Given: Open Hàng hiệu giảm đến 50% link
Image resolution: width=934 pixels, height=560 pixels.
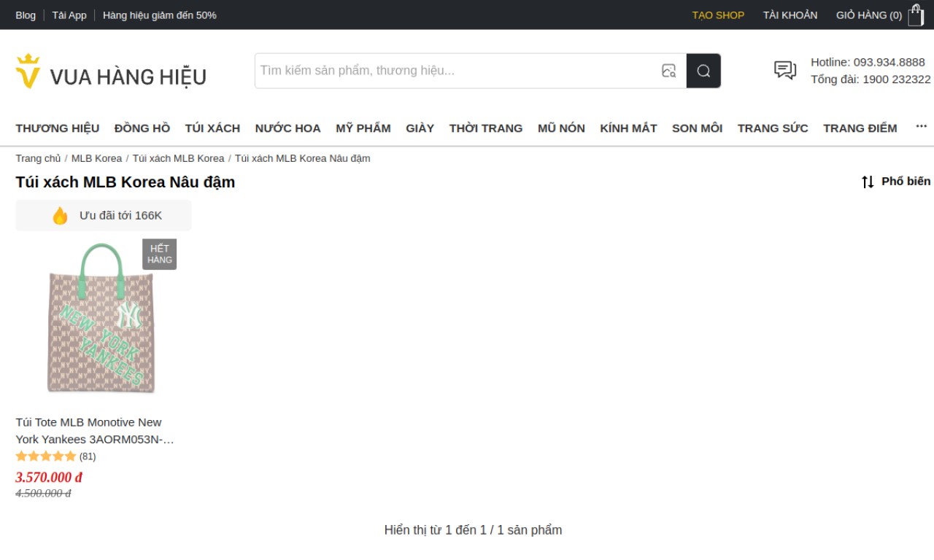Looking at the screenshot, I should 160,15.
